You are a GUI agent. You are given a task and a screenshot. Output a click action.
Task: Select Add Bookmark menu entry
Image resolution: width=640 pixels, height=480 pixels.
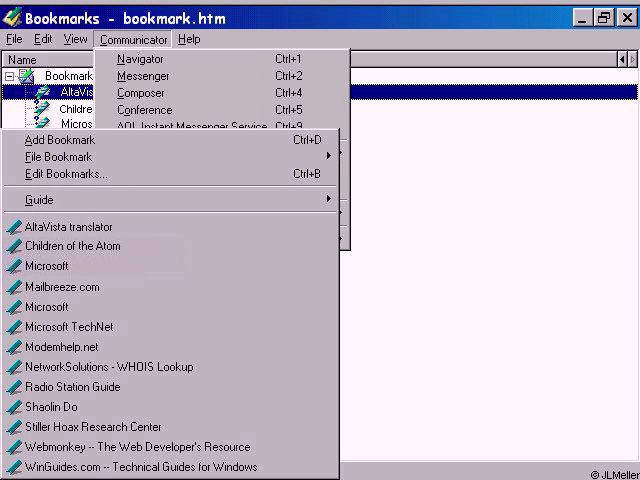[x=171, y=140]
